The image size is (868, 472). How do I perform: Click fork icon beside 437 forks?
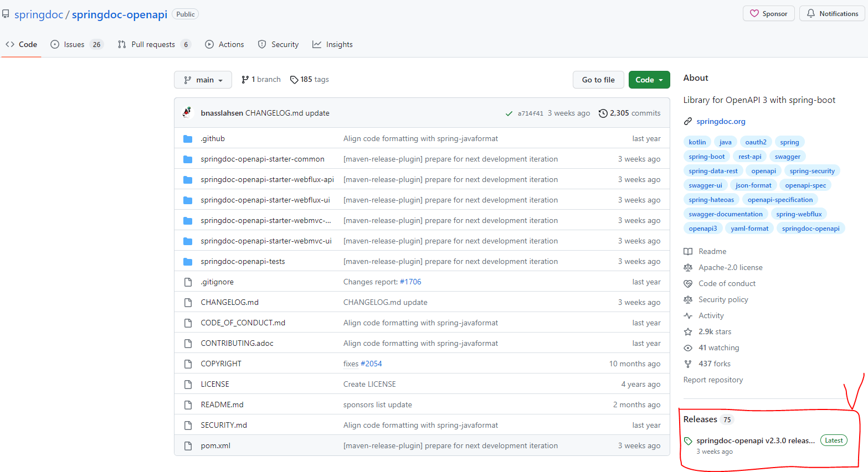tap(688, 364)
